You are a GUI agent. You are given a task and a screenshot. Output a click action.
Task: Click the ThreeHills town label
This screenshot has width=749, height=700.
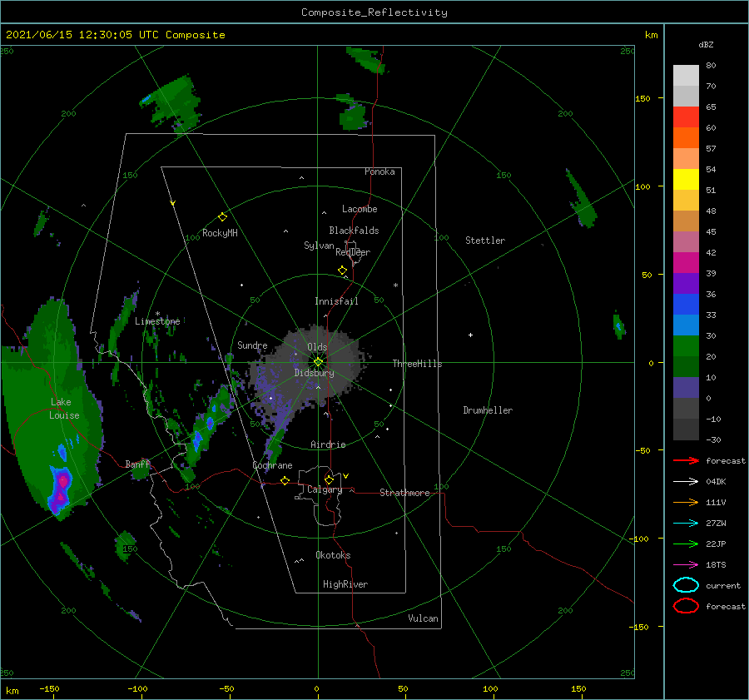pyautogui.click(x=417, y=364)
